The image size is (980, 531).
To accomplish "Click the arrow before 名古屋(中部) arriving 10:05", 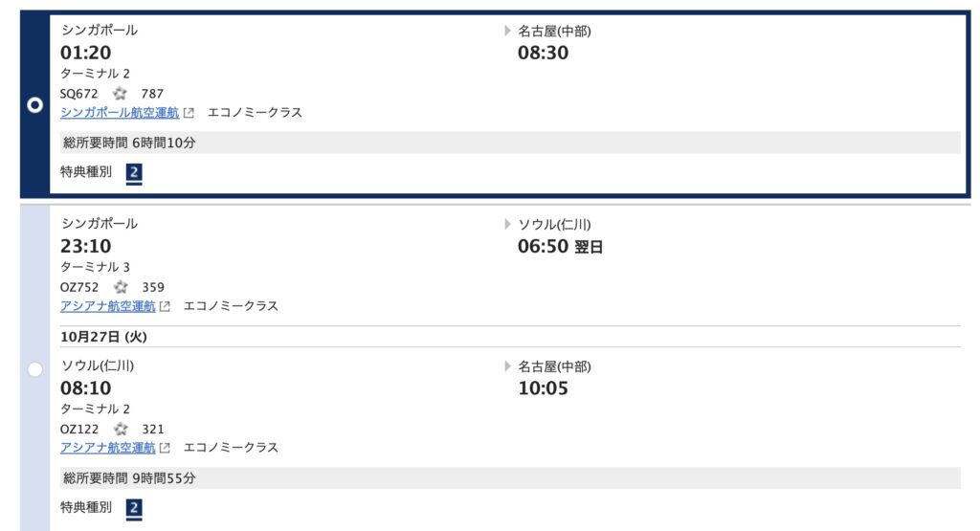I will coord(508,366).
